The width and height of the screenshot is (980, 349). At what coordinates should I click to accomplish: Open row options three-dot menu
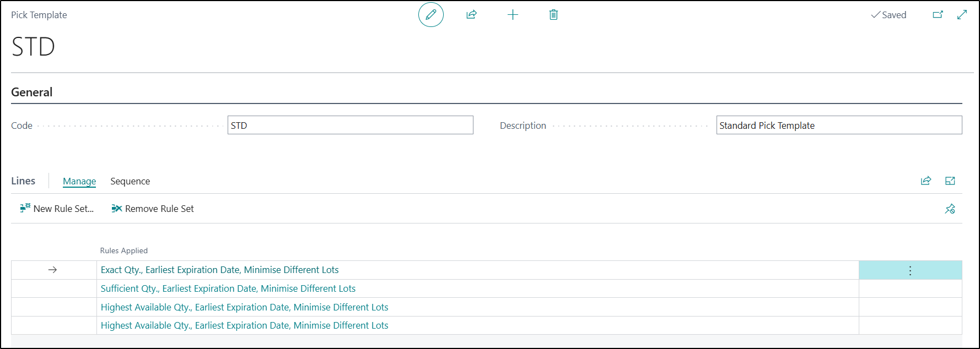[x=910, y=270]
